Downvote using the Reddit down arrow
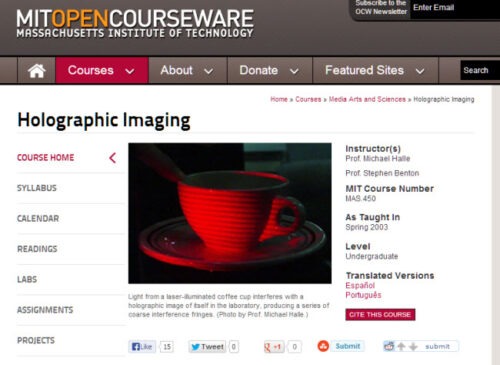This screenshot has width=500, height=365. [x=413, y=347]
